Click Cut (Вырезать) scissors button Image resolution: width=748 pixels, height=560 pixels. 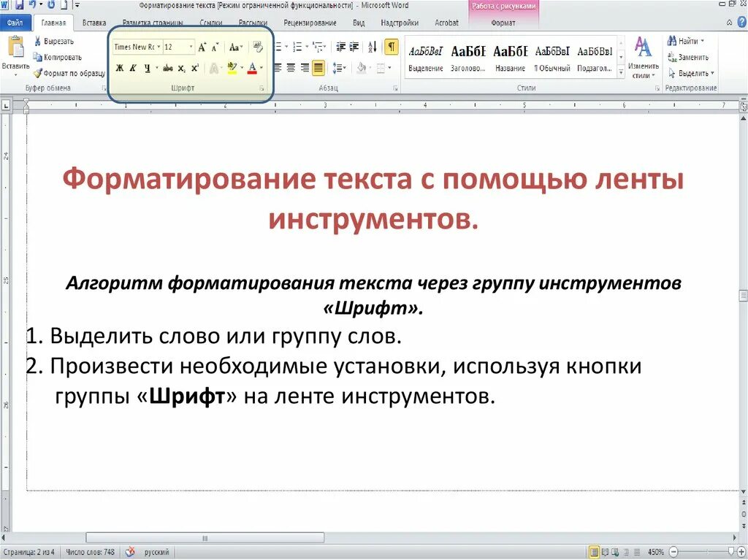pyautogui.click(x=54, y=41)
